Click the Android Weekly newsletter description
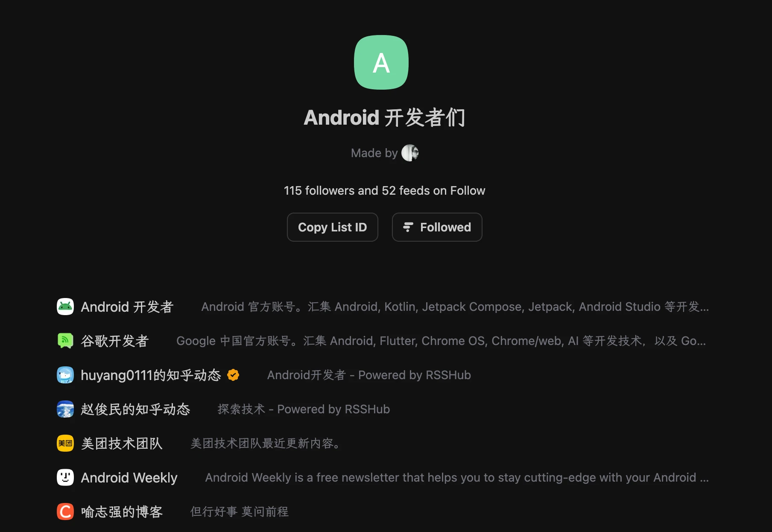The image size is (772, 532). tap(457, 477)
